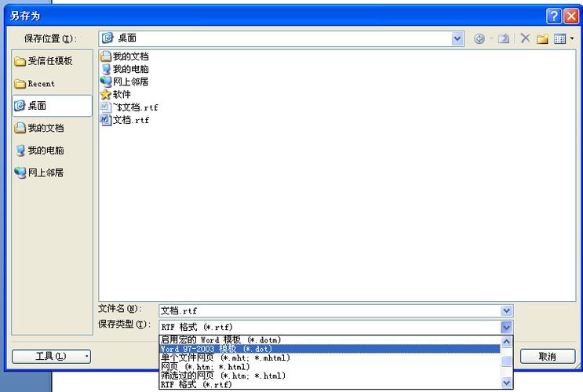The height and width of the screenshot is (392, 583).
Task: Select Recent in the places bar
Action: pos(52,84)
